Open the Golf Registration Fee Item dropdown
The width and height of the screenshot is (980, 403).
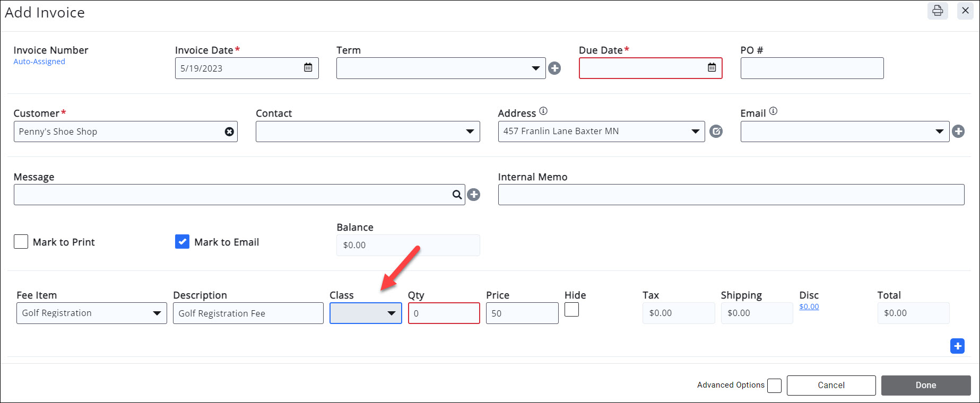91,313
